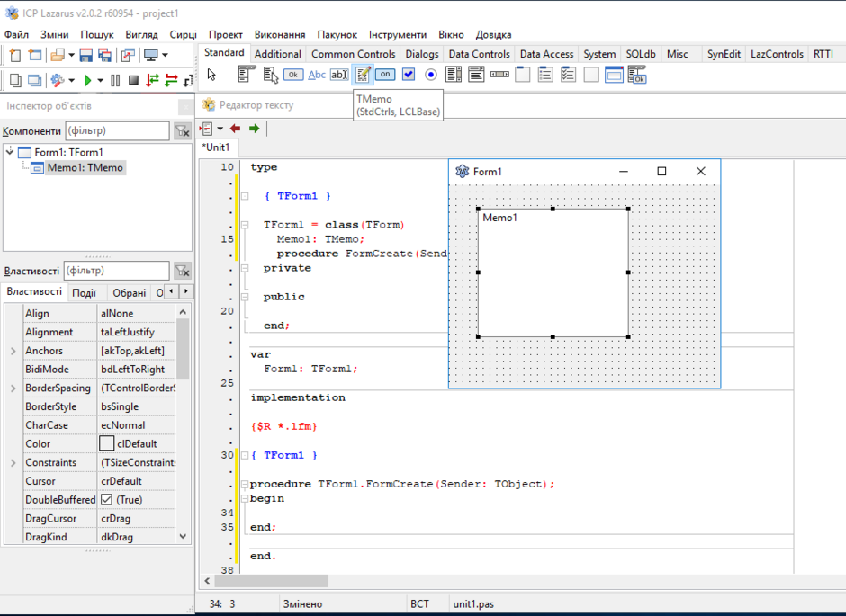Pick the TButton component icon
Image resolution: width=846 pixels, height=616 pixels.
pyautogui.click(x=293, y=75)
